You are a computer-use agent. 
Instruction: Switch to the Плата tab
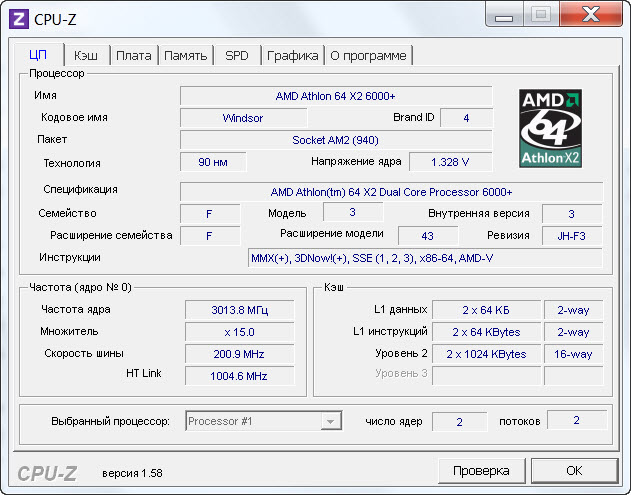pos(133,56)
